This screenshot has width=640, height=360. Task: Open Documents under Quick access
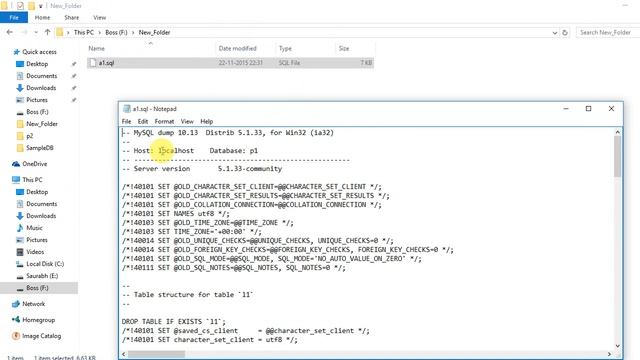pos(42,76)
